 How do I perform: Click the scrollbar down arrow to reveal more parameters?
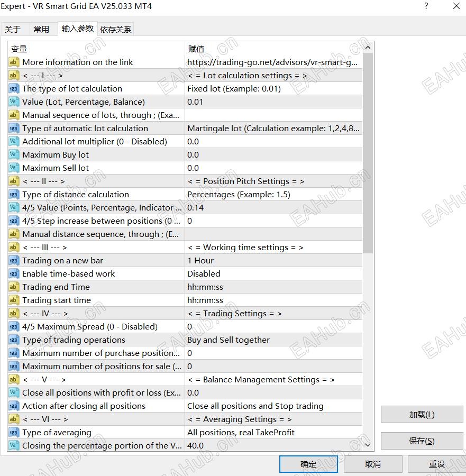coord(368,445)
